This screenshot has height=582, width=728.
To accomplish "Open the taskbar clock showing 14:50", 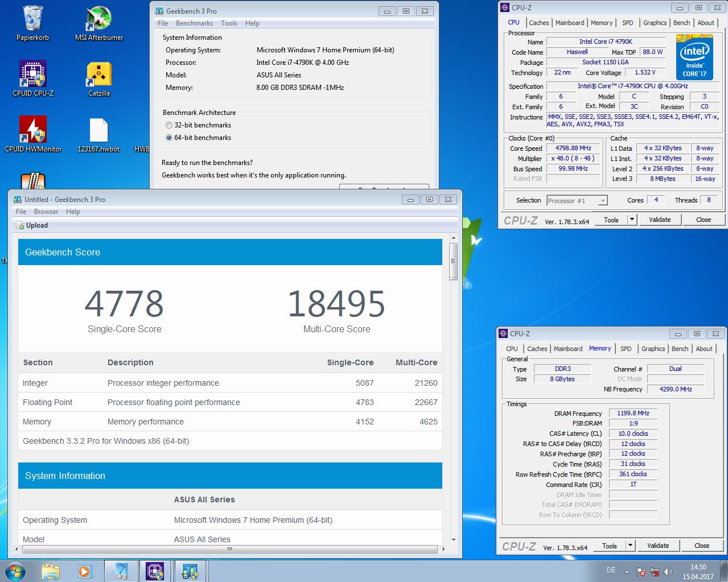I will point(698,572).
